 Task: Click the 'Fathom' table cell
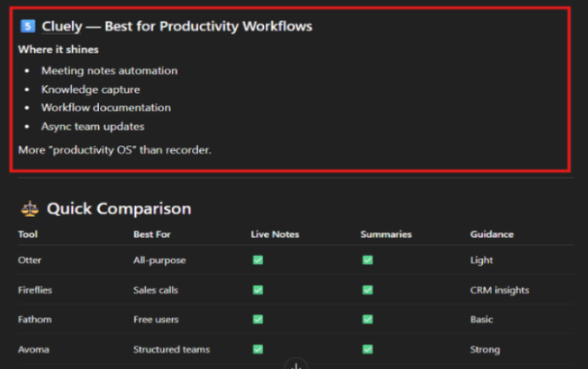tap(35, 320)
